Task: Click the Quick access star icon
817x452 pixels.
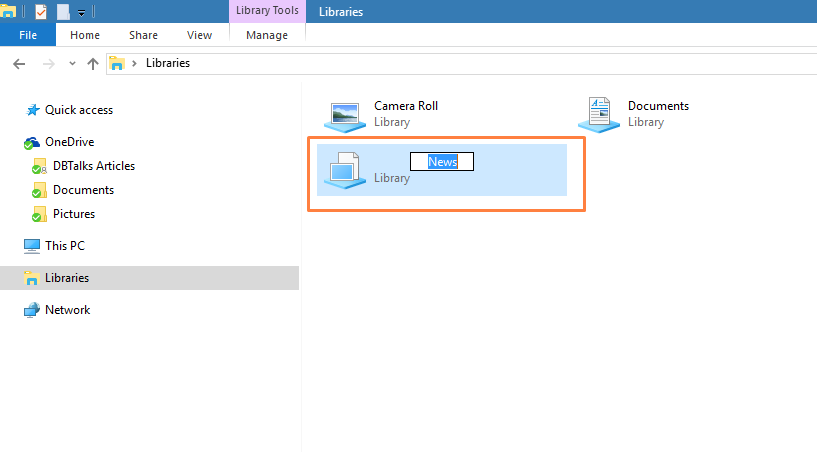Action: click(x=33, y=110)
